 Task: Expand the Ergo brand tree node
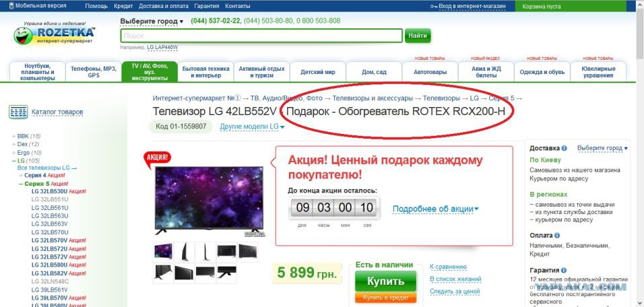tap(13, 153)
